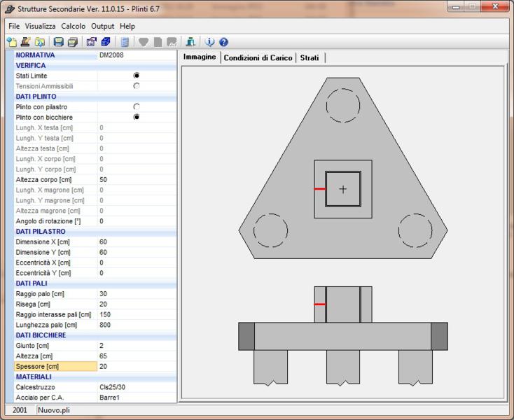Click the blue 3D cube view icon
This screenshot has height=420, width=514.
click(x=106, y=42)
